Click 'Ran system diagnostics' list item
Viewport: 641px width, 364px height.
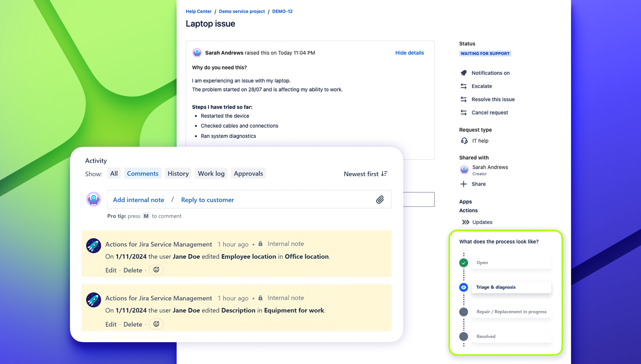click(x=228, y=136)
